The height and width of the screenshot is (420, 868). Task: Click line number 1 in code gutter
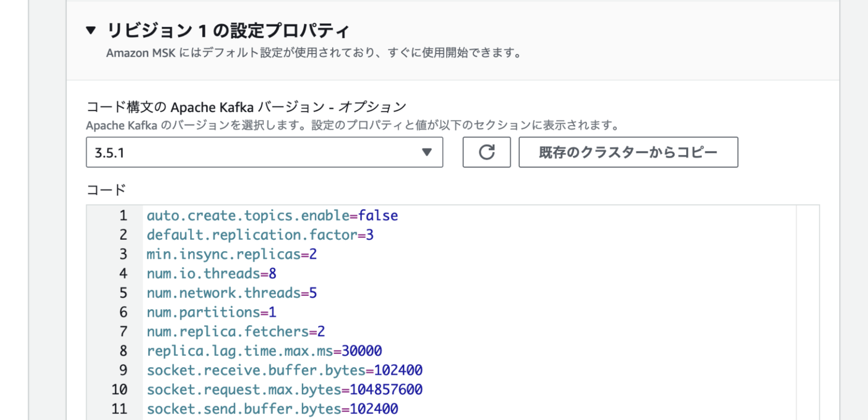[x=123, y=215]
